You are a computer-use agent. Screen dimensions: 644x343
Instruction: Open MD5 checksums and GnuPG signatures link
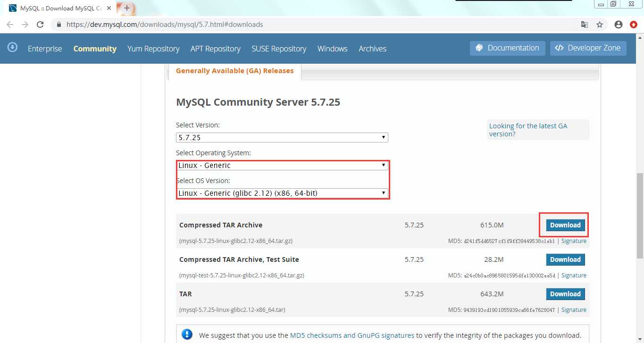(352, 335)
